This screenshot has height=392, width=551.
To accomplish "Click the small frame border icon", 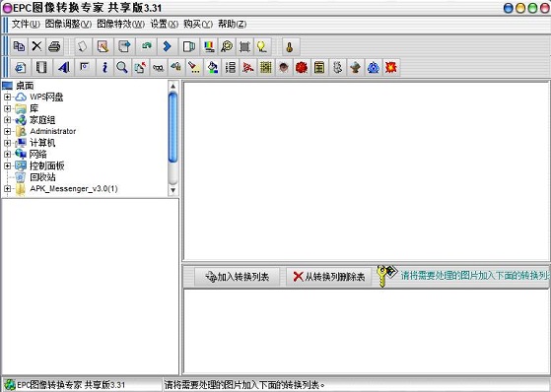I will [85, 67].
